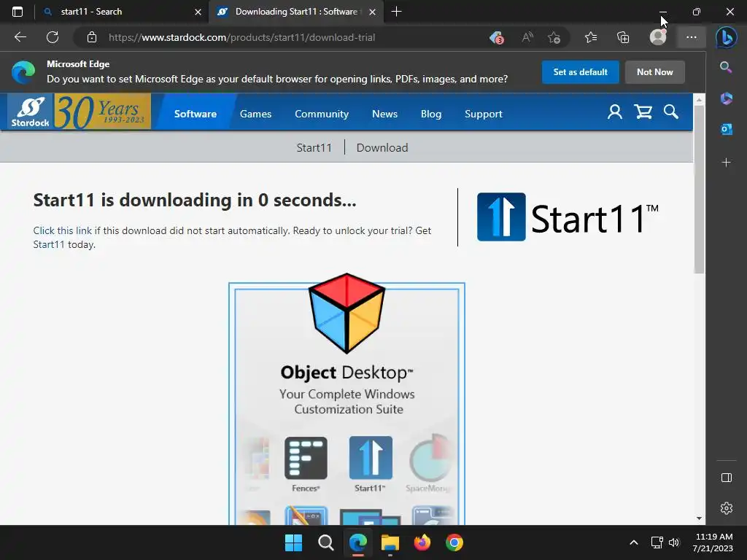This screenshot has height=560, width=747.
Task: Click the browser back arrow
Action: (20, 37)
